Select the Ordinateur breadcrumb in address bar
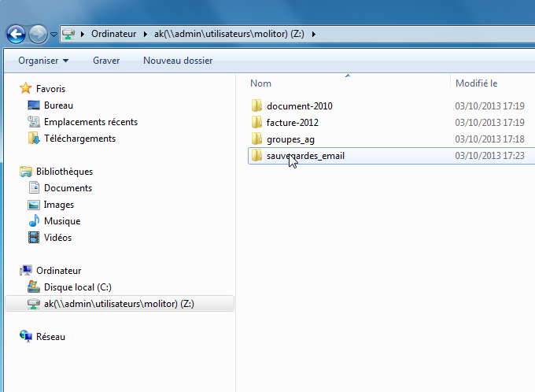Viewport: 535px width, 392px height. [x=113, y=34]
